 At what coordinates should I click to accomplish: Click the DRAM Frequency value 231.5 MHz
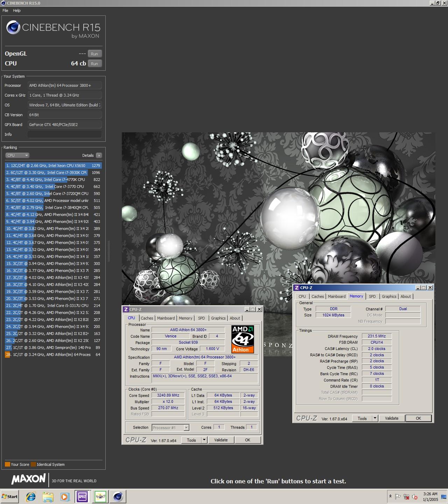pos(377,336)
